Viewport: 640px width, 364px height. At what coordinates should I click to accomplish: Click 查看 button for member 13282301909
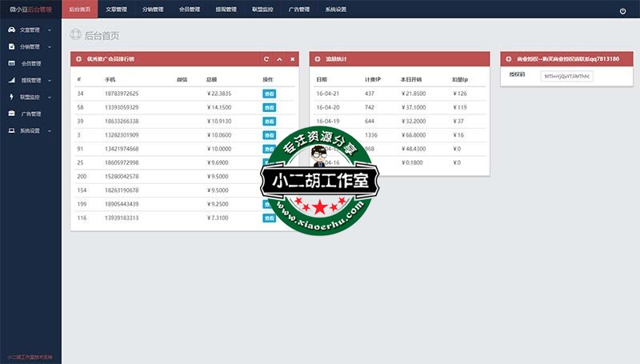click(x=270, y=134)
